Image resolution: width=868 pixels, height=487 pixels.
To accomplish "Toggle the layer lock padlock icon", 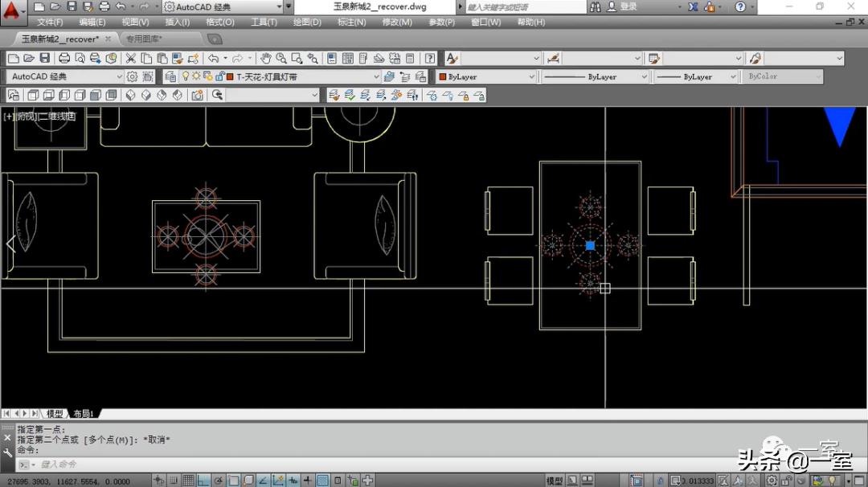I will (x=218, y=77).
